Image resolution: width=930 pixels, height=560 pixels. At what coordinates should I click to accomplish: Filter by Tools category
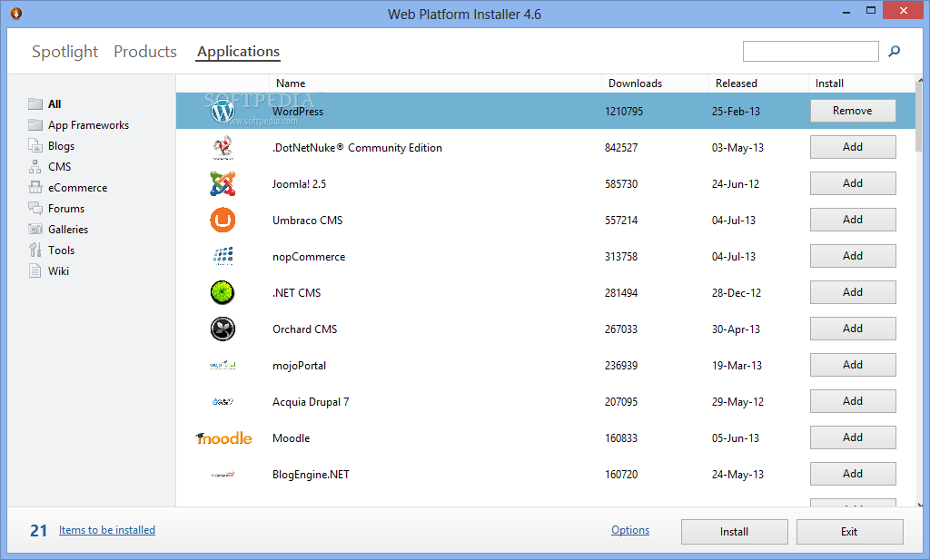pos(61,251)
